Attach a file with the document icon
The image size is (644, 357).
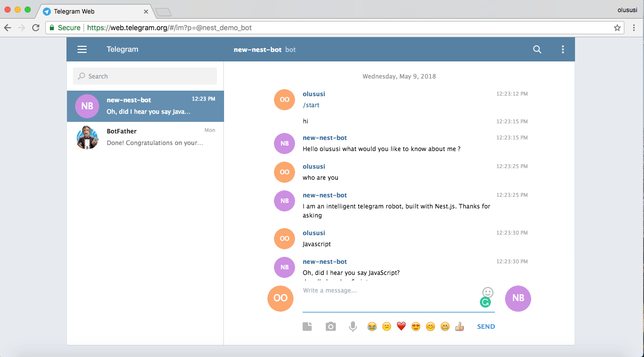(307, 326)
